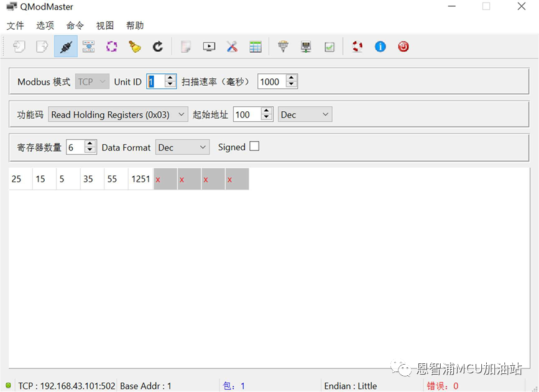Open the 命令 menu
539x392 pixels.
click(75, 25)
